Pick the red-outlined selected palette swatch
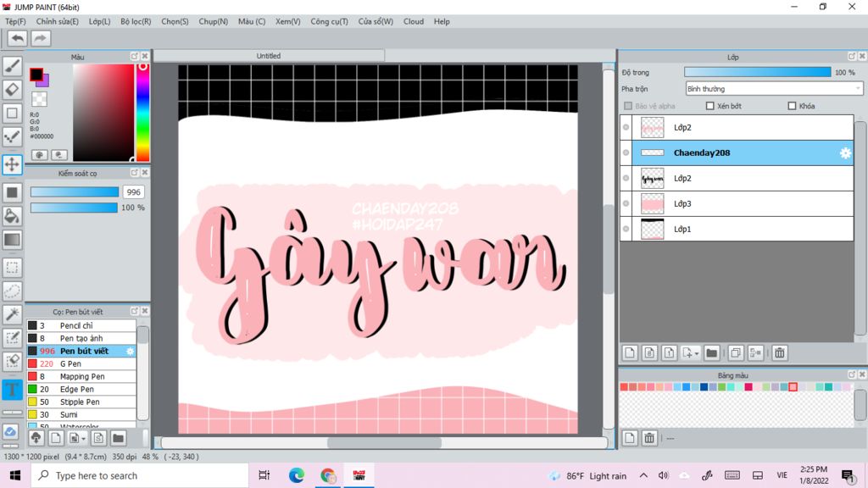 793,386
